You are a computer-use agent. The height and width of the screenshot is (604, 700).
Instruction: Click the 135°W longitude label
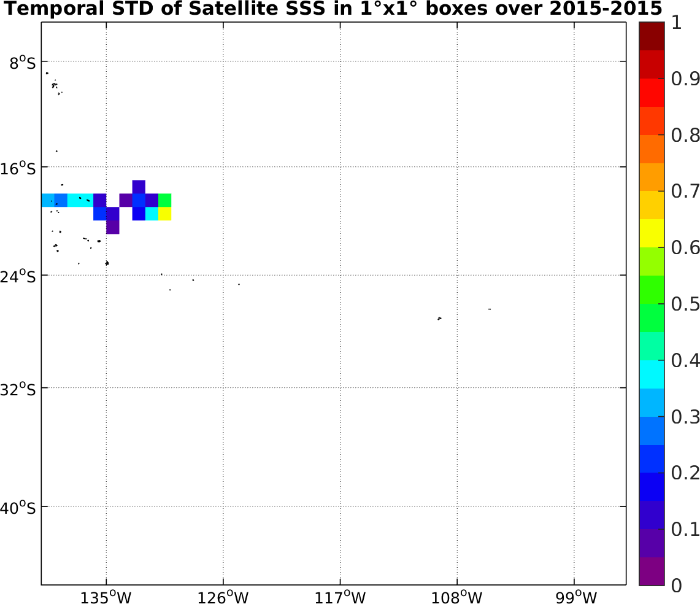click(106, 597)
